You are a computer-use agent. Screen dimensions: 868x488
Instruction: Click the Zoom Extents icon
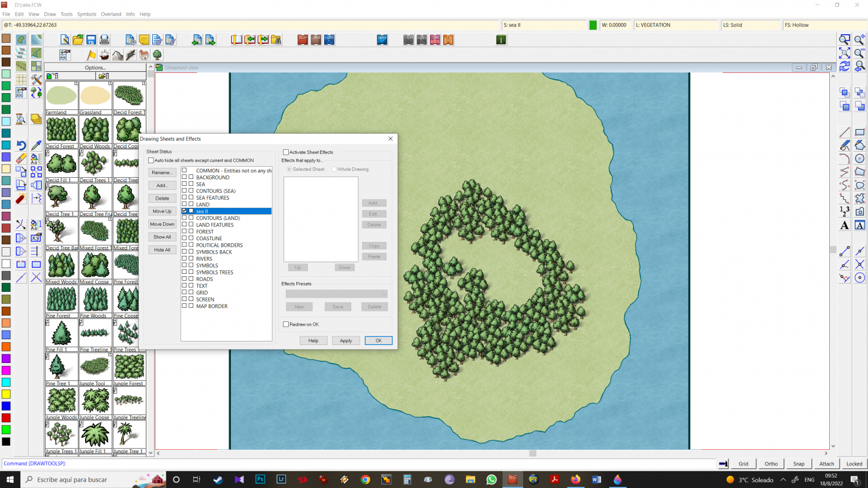point(845,53)
